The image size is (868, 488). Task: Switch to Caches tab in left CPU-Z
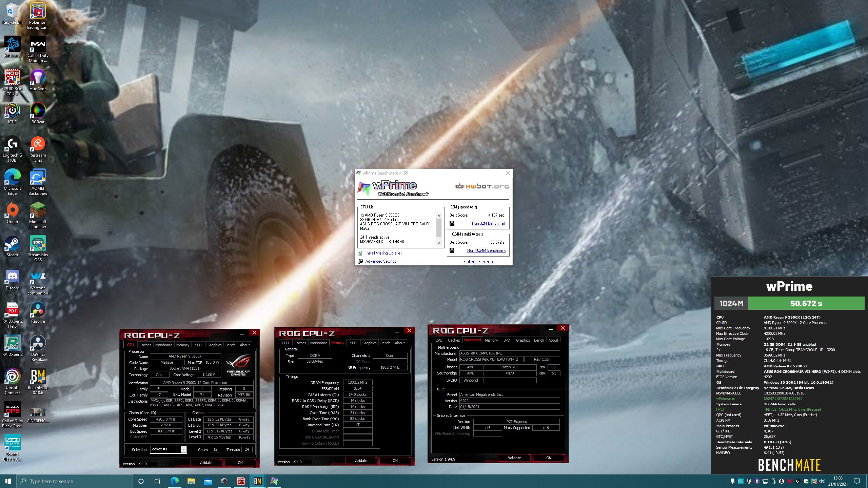pos(145,345)
